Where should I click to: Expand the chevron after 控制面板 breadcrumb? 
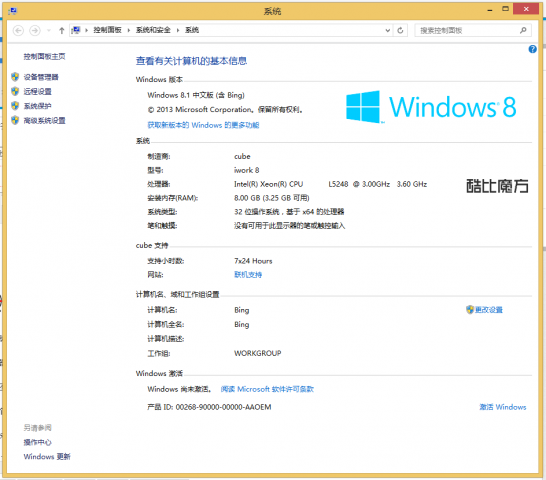pos(128,30)
